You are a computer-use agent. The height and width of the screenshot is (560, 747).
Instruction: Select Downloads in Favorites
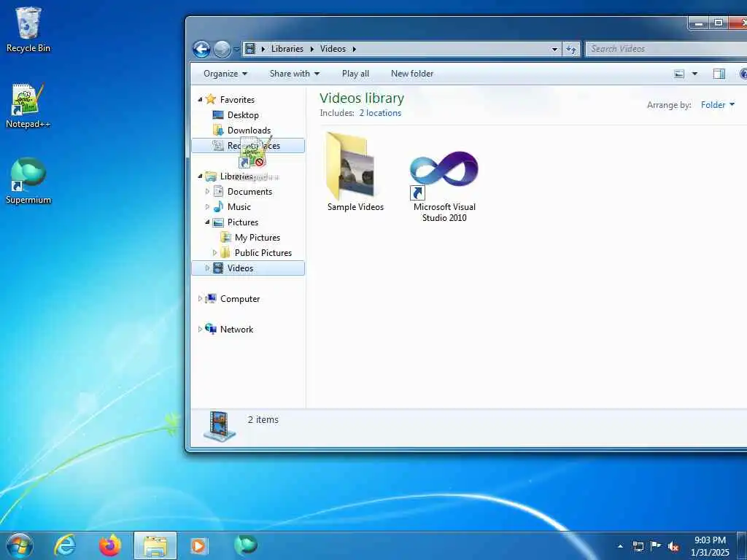point(249,130)
